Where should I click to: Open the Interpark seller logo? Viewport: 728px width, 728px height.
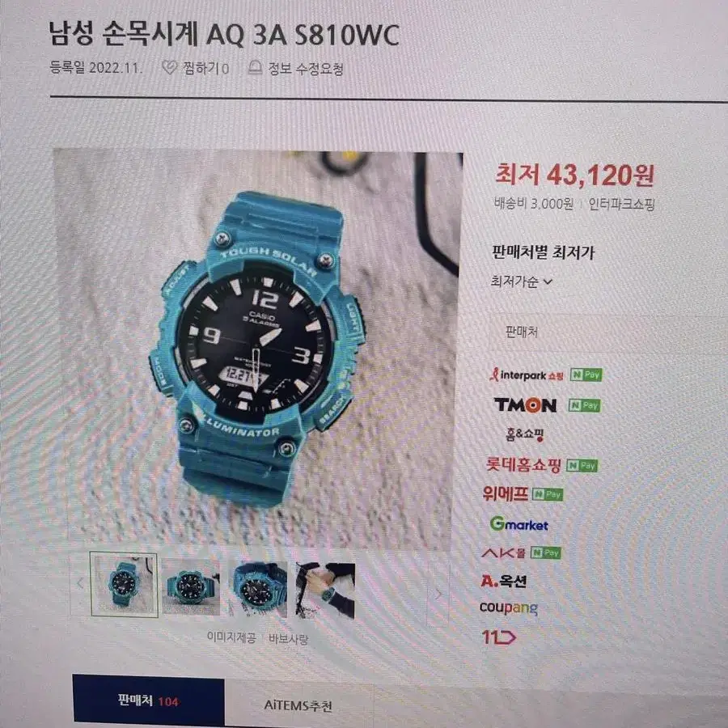pyautogui.click(x=527, y=375)
